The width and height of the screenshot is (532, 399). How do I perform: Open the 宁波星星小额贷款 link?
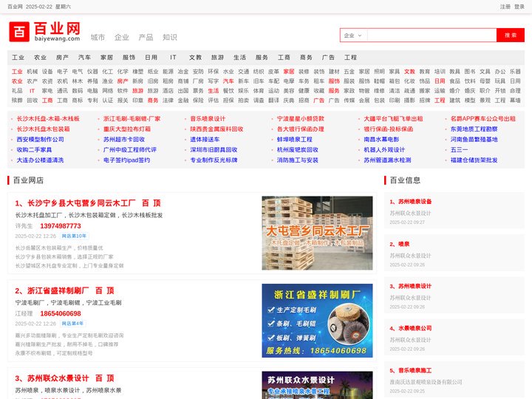pos(301,119)
